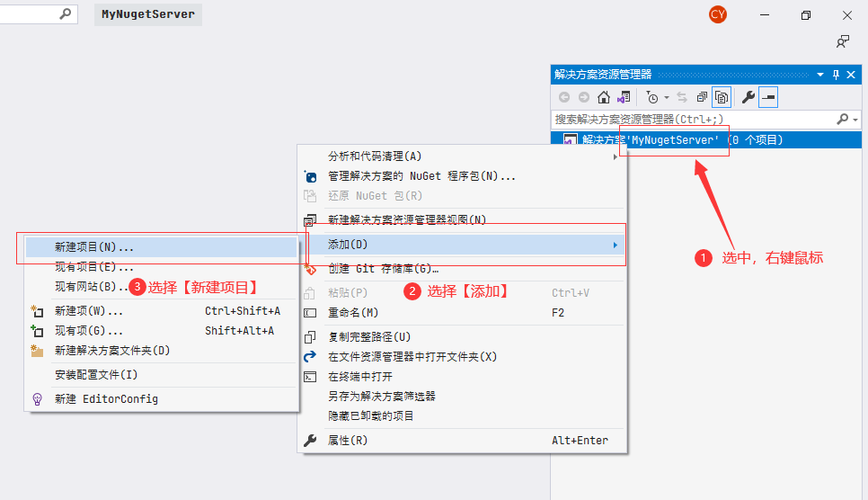Choose 新建 EditorConfig
This screenshot has height=500, width=868.
(x=161, y=399)
